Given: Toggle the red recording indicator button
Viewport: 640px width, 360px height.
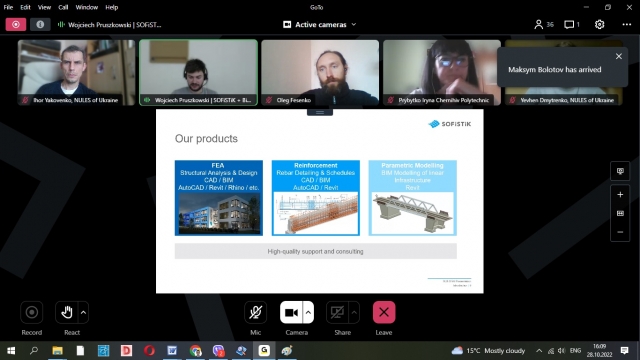Looking at the screenshot, I should click(x=16, y=24).
